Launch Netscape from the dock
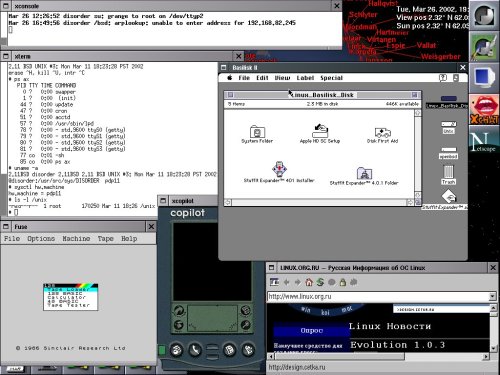The width and height of the screenshot is (500, 375). click(484, 142)
